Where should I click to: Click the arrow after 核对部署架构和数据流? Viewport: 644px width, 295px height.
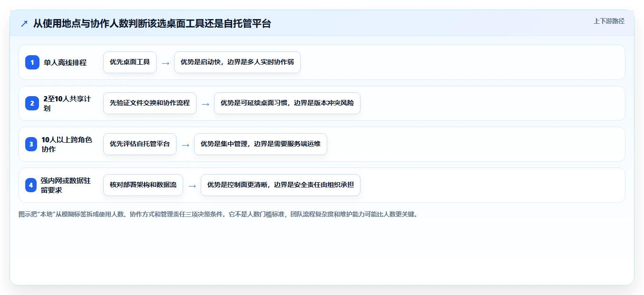pyautogui.click(x=192, y=186)
